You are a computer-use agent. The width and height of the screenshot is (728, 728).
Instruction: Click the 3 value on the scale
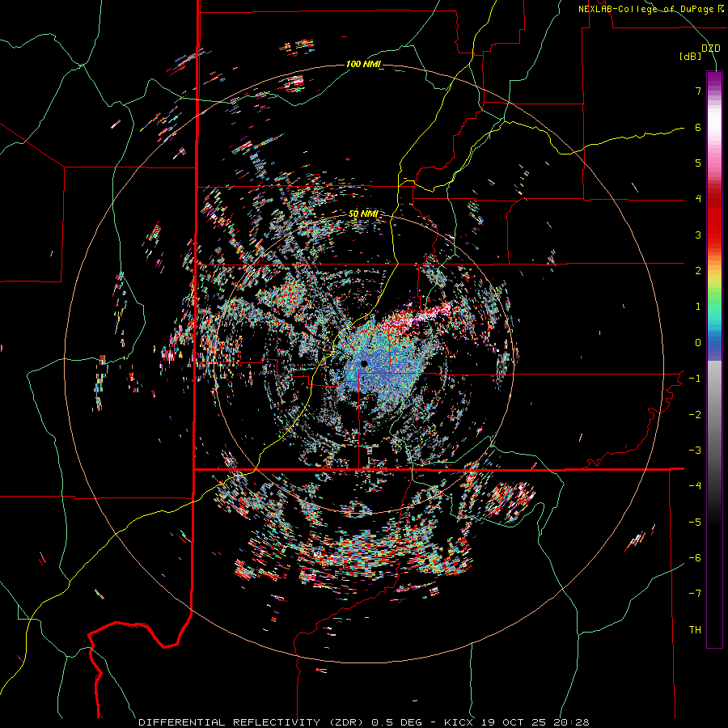pyautogui.click(x=698, y=235)
